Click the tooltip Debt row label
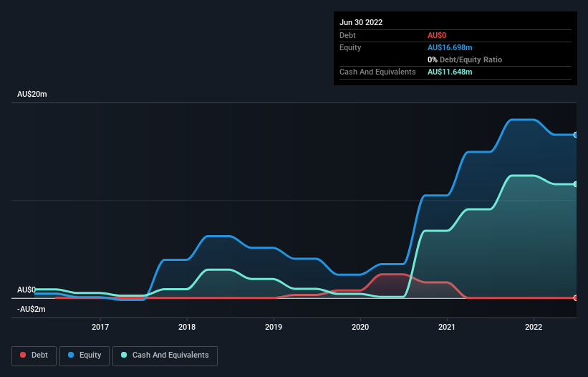The height and width of the screenshot is (377, 588). [347, 35]
